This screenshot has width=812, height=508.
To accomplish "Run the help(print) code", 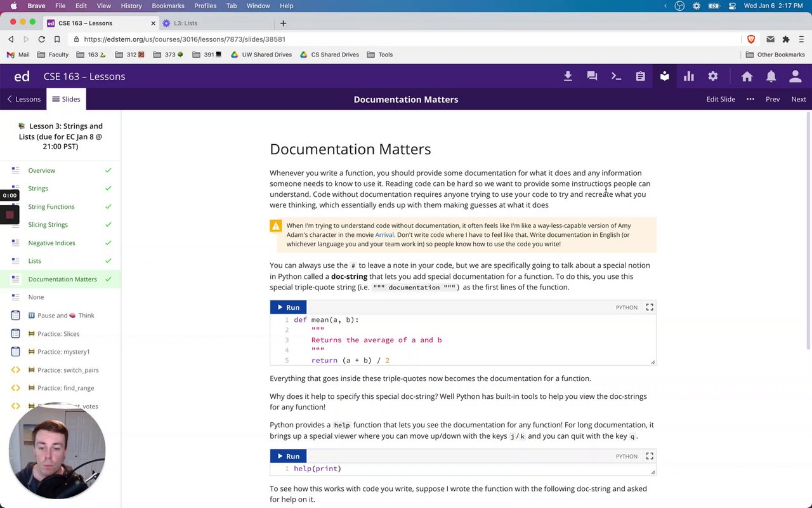I will pyautogui.click(x=288, y=456).
